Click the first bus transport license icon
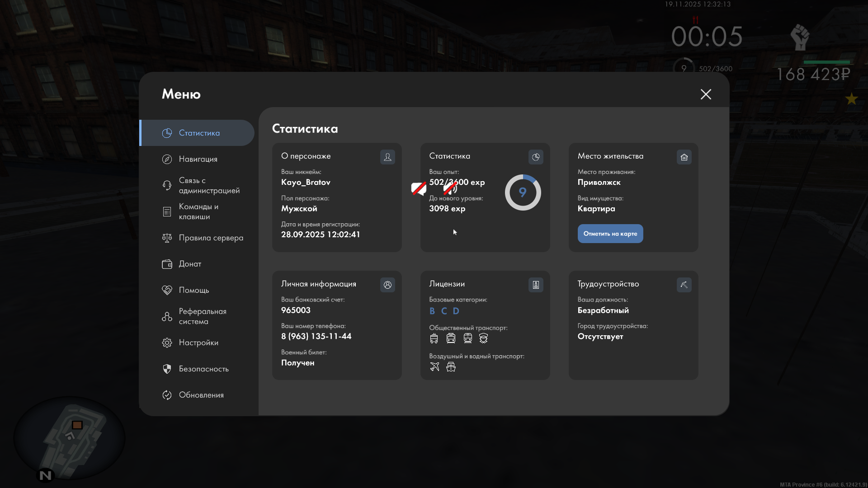The height and width of the screenshot is (488, 868). pos(434,338)
